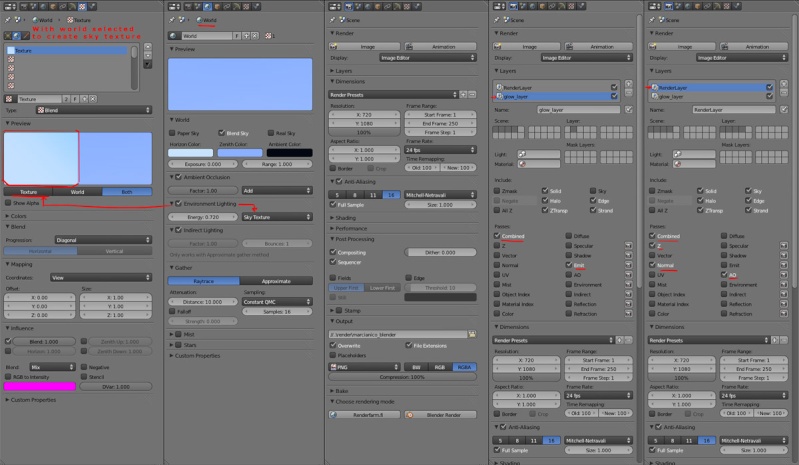Image resolution: width=799 pixels, height=465 pixels.
Task: Click the add new texture plus icon beside the Texture name
Action: click(x=84, y=99)
